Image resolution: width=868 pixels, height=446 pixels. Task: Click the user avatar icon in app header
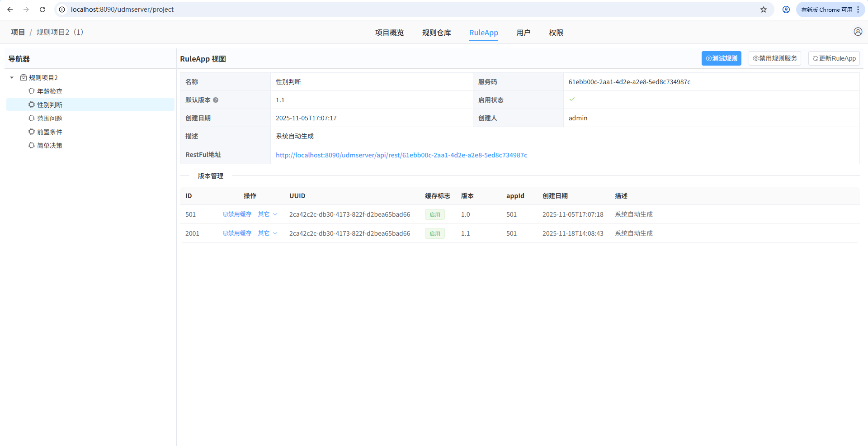coord(858,32)
